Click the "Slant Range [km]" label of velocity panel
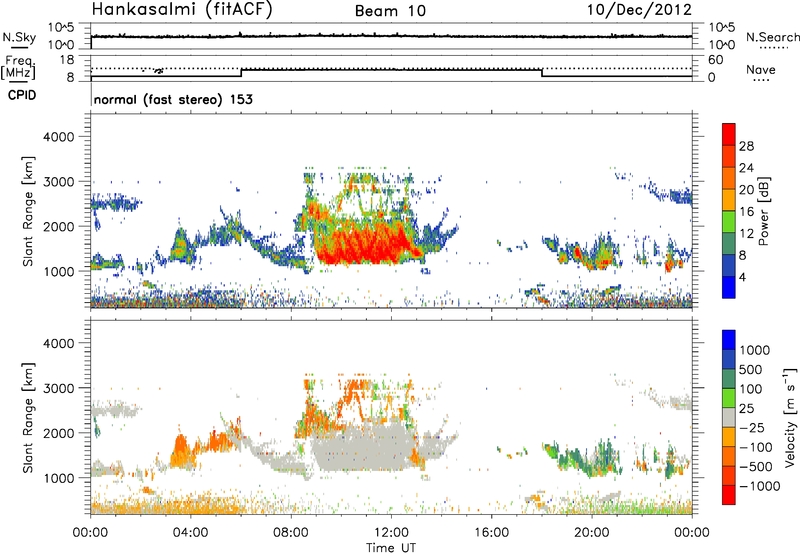The height and width of the screenshot is (554, 800). click(28, 417)
